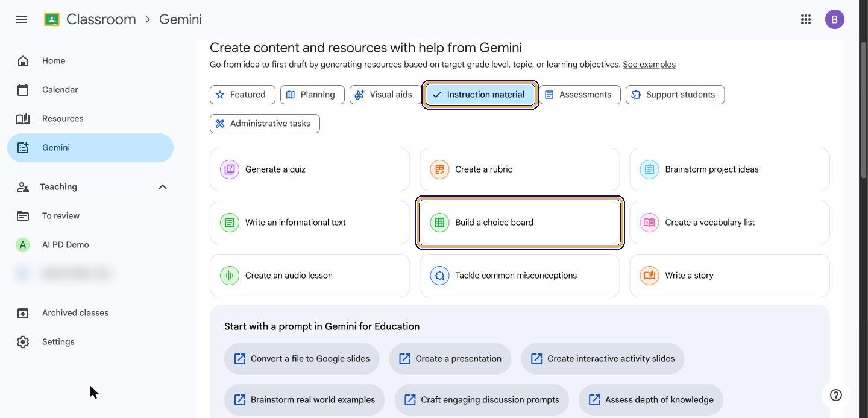Viewport: 868px width, 418px height.
Task: Open the Create a vocabulary list card
Action: pos(729,223)
